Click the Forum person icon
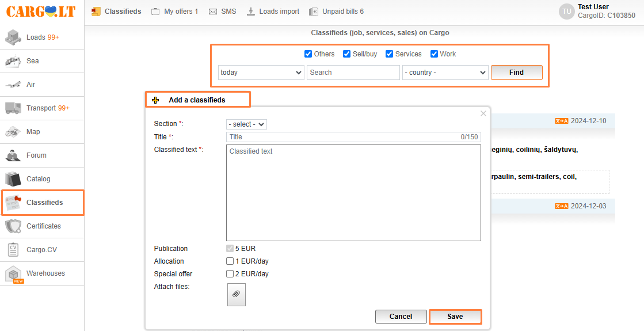 tap(13, 155)
